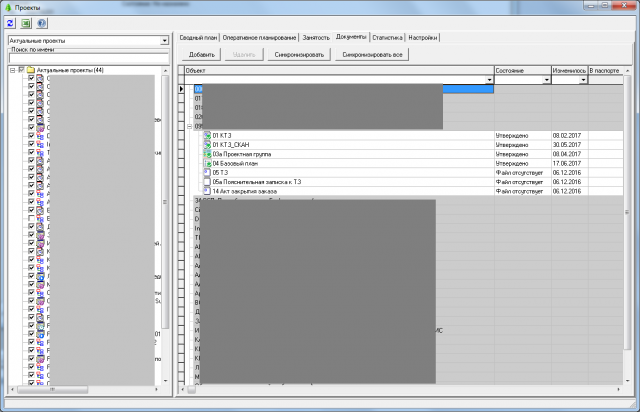Screen dimensions: 640x412
Task: Click the blank icon of 05а Пояснительная записка
Action: point(207,182)
